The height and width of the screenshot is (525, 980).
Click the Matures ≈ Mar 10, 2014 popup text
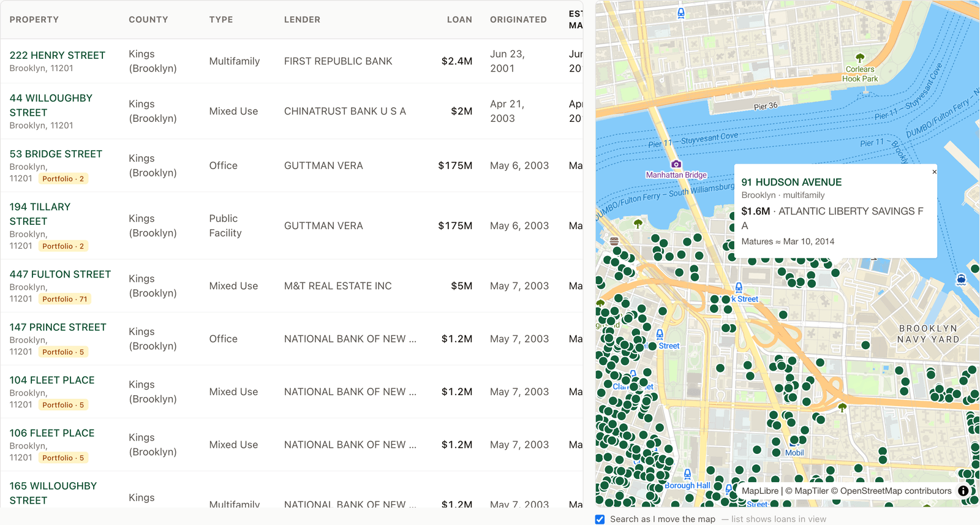pos(788,241)
